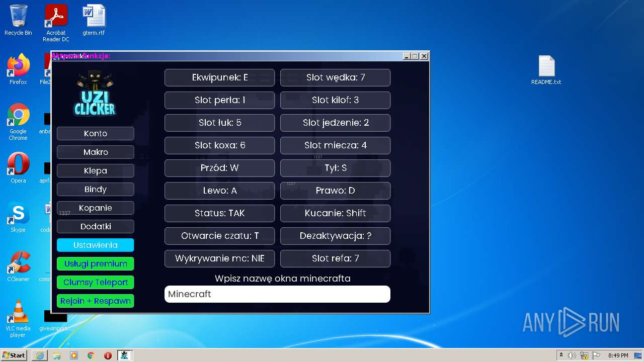Click the Usługi premium button
644x362 pixels.
point(96,263)
